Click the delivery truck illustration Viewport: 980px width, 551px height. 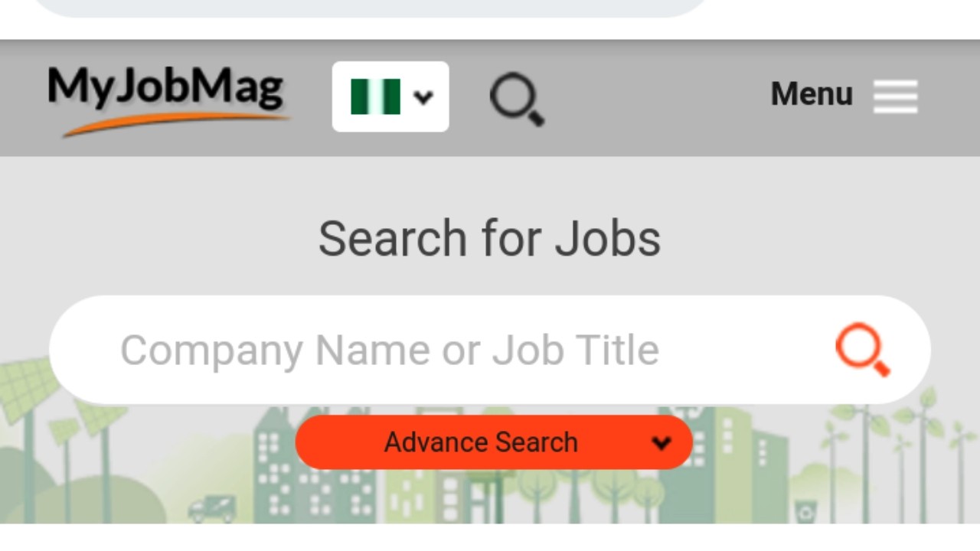(x=212, y=508)
